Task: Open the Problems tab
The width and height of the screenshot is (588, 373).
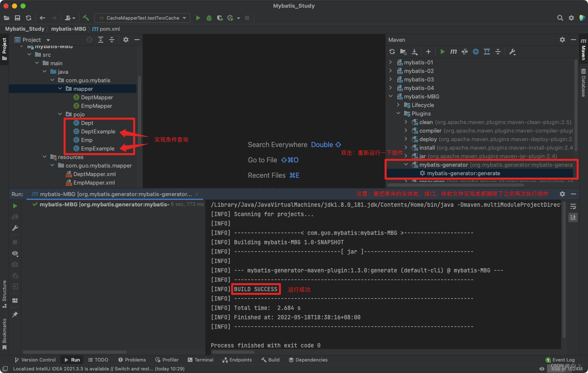Action: 132,360
